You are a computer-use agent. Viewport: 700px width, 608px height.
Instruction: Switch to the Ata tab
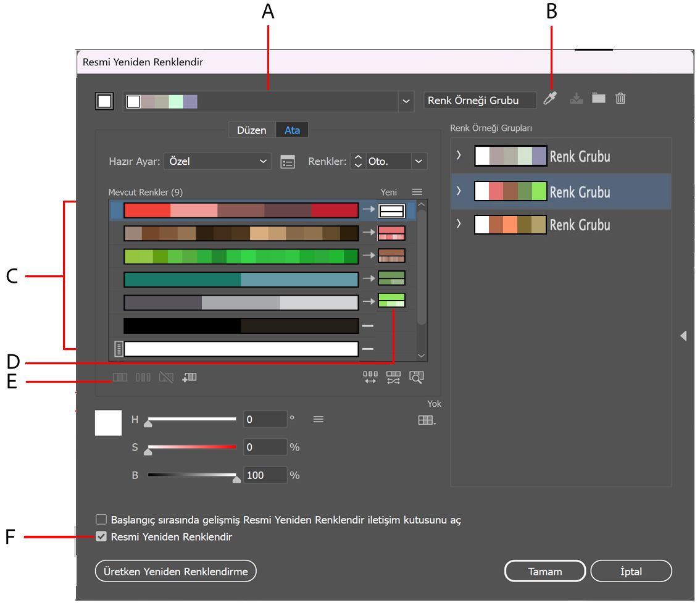point(293,130)
